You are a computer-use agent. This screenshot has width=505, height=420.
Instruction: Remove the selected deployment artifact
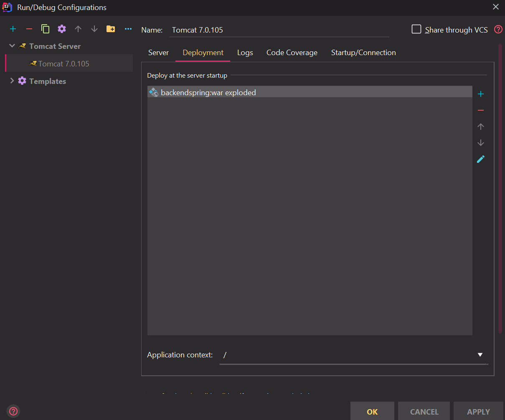click(481, 110)
